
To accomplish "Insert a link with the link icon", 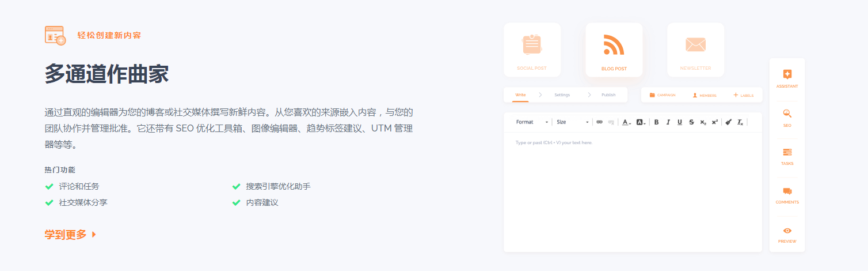I will click(x=599, y=122).
